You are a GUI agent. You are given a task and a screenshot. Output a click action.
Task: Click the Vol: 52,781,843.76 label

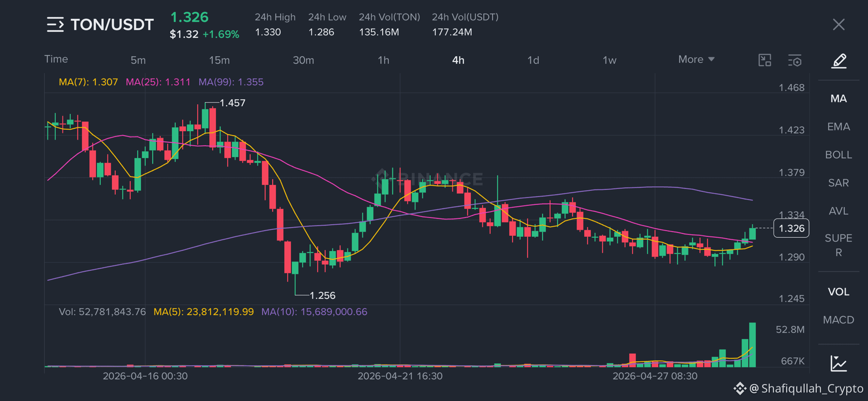(102, 312)
